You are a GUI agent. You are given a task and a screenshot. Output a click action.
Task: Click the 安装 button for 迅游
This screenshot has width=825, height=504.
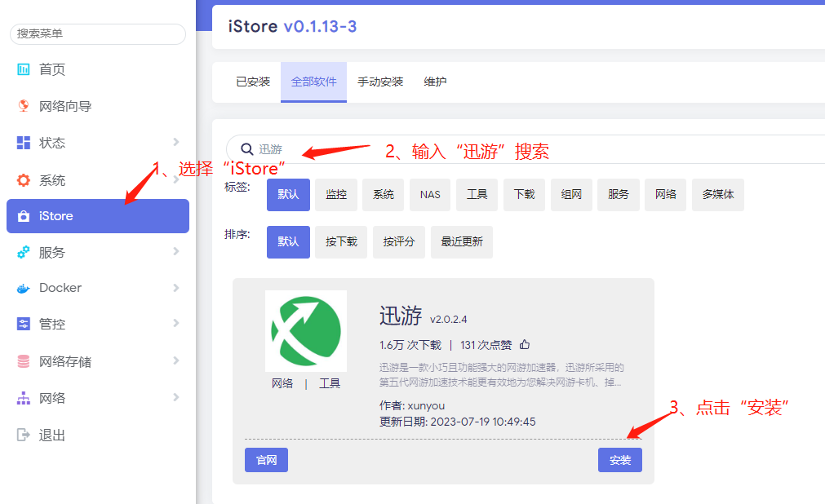(x=620, y=460)
